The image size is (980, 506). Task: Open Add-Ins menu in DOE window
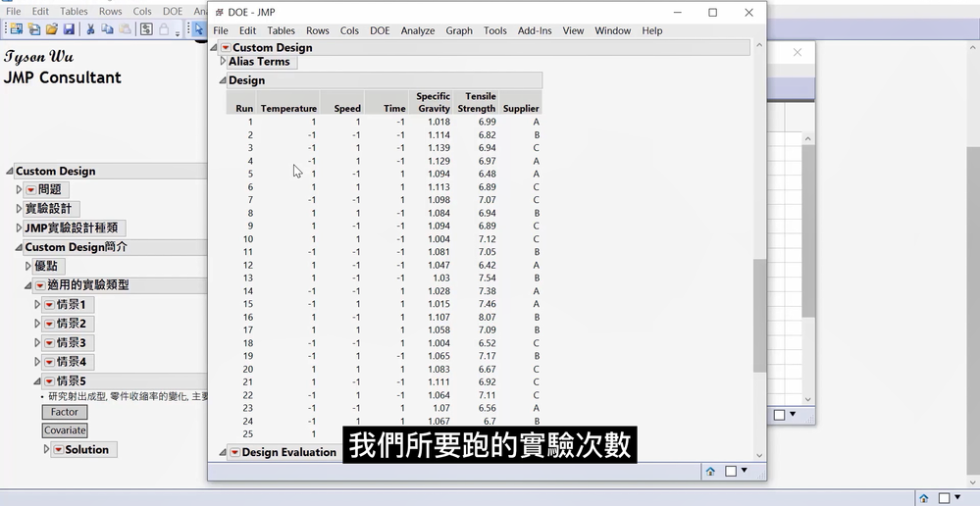pos(535,30)
